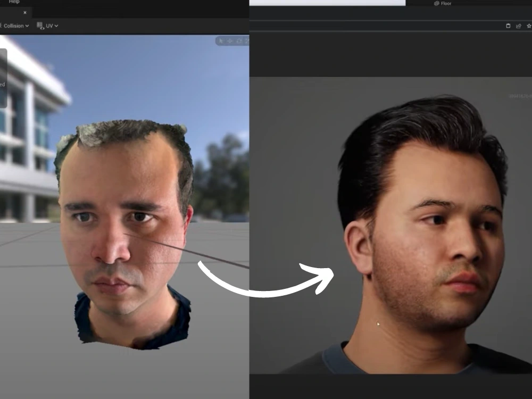Screen dimensions: 532x399
Task: Activate the move (translate) tool in viewport
Action: coord(230,41)
